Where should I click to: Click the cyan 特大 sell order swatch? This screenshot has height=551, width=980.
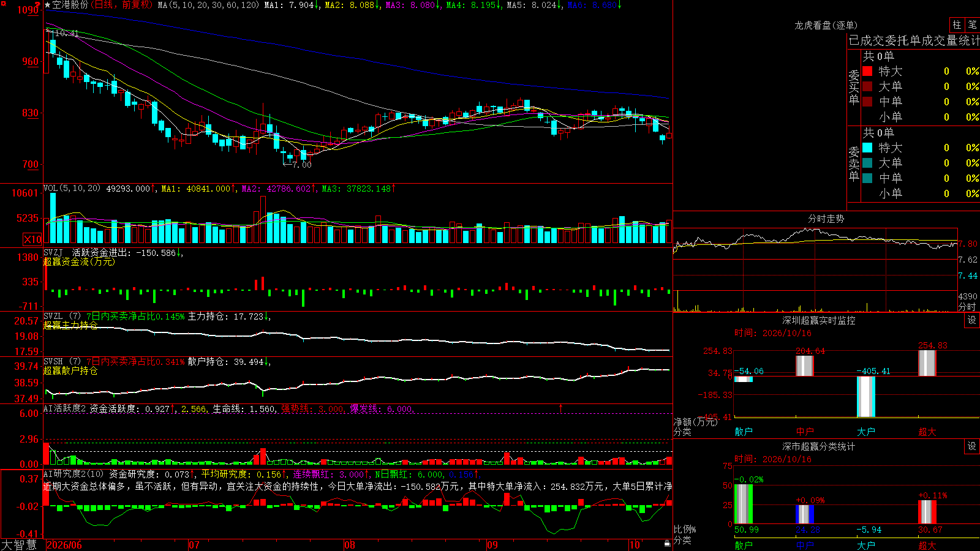click(x=867, y=148)
